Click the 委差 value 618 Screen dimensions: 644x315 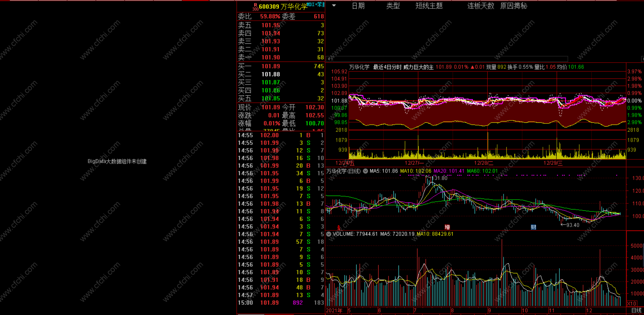pos(319,17)
